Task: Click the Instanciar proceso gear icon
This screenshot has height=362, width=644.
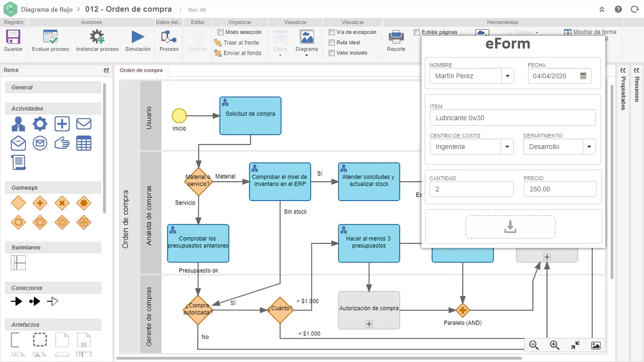Action: coord(97,37)
